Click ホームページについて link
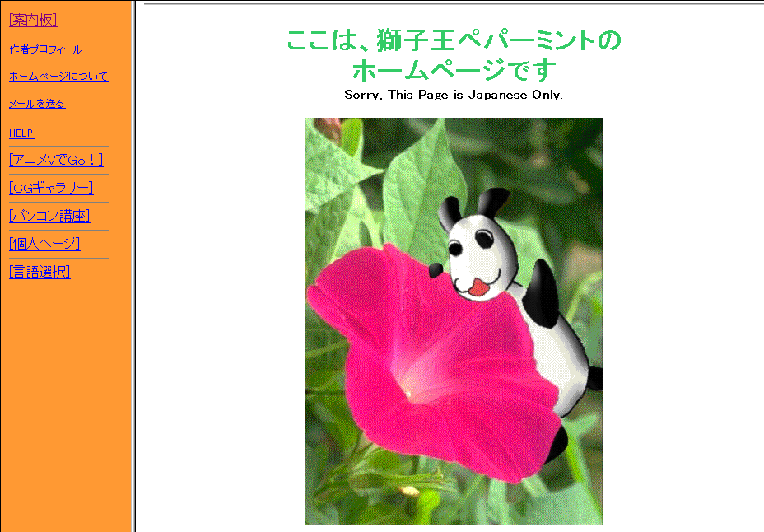Screen dimensions: 764x532 pos(59,77)
